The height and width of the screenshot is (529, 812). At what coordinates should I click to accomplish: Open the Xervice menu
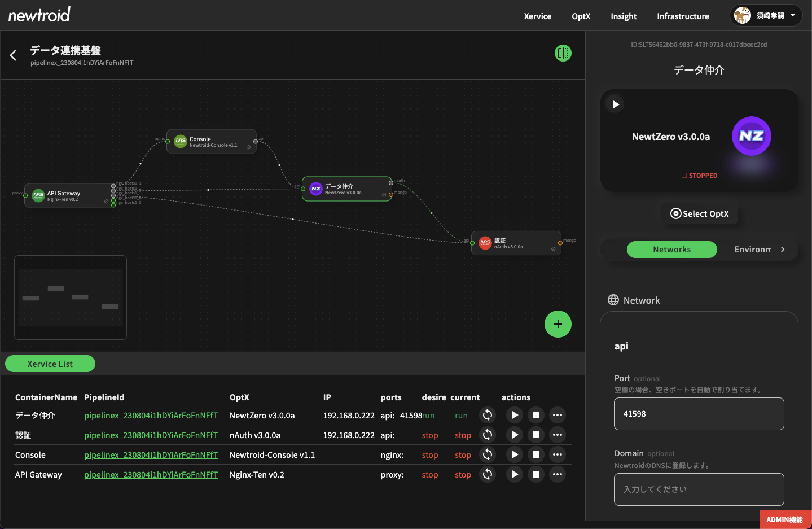click(x=537, y=16)
